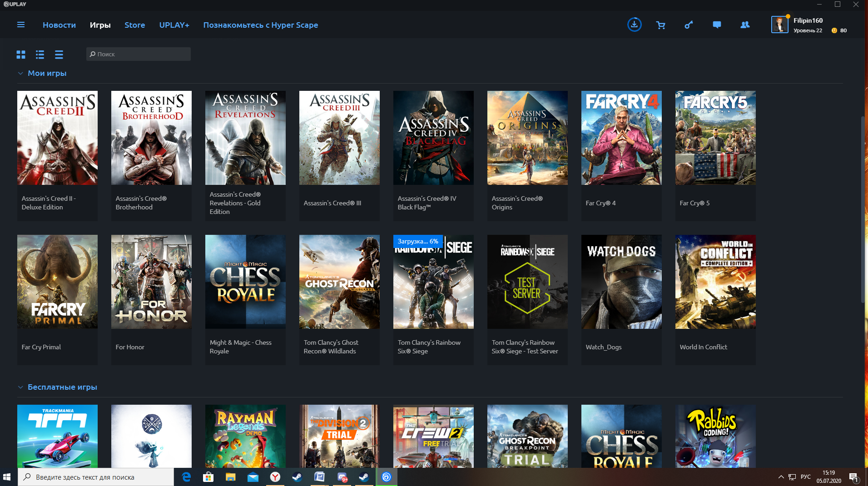The height and width of the screenshot is (486, 868).
Task: Open the shopping cart
Action: pos(661,25)
